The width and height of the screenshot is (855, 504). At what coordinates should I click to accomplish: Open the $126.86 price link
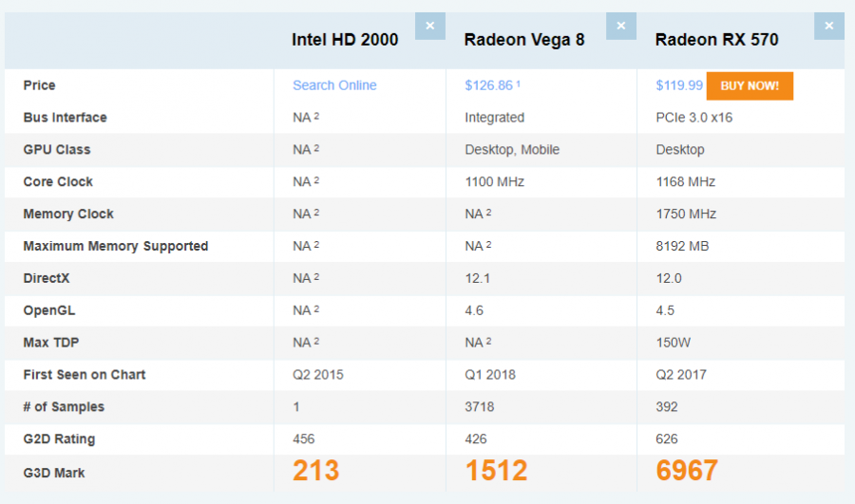click(488, 85)
